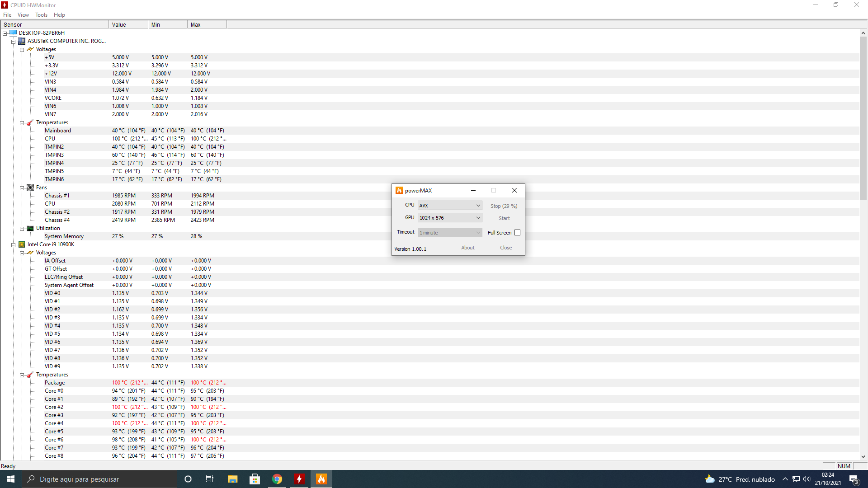Open the Tools menu
The width and height of the screenshot is (868, 488).
[41, 15]
